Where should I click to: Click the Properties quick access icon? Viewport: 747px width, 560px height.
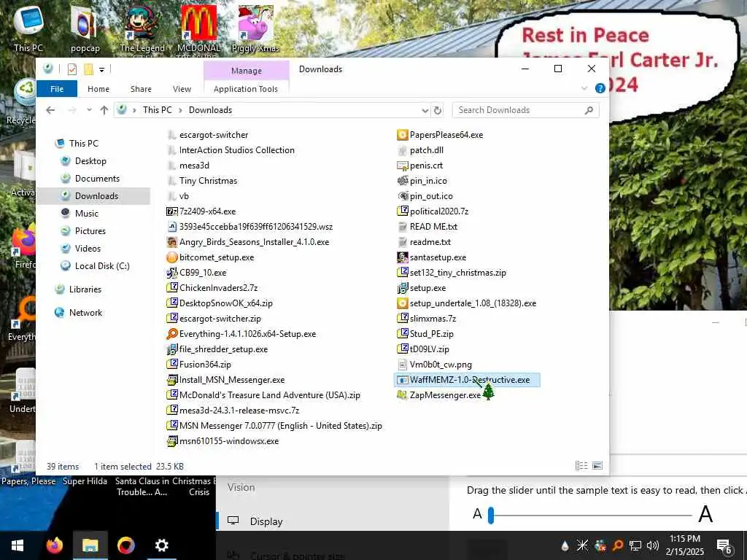pos(72,69)
